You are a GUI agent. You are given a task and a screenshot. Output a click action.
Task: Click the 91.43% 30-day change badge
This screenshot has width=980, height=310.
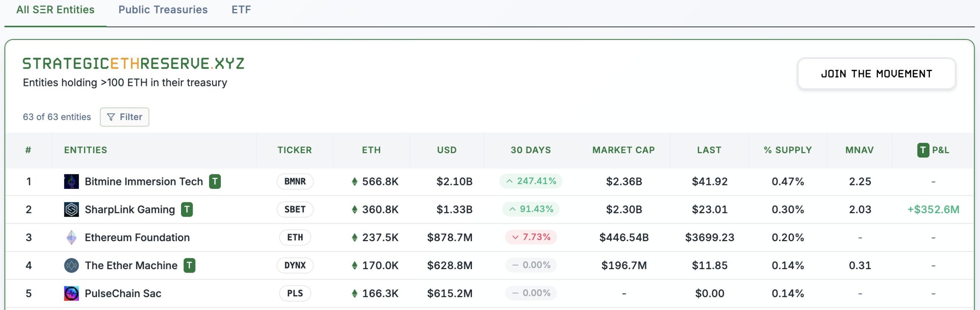coord(531,209)
